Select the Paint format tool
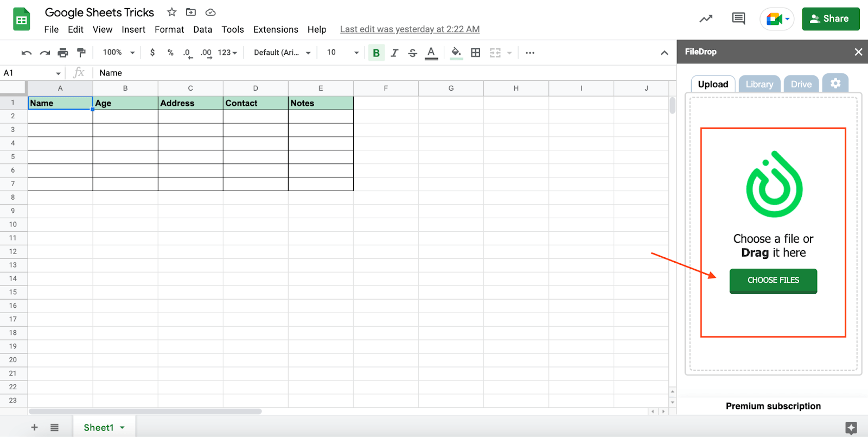Viewport: 868px width, 437px height. point(81,53)
